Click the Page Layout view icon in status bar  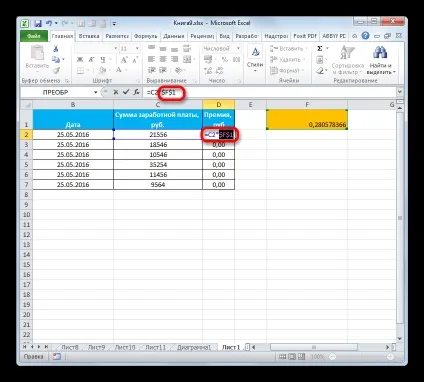pyautogui.click(x=292, y=357)
